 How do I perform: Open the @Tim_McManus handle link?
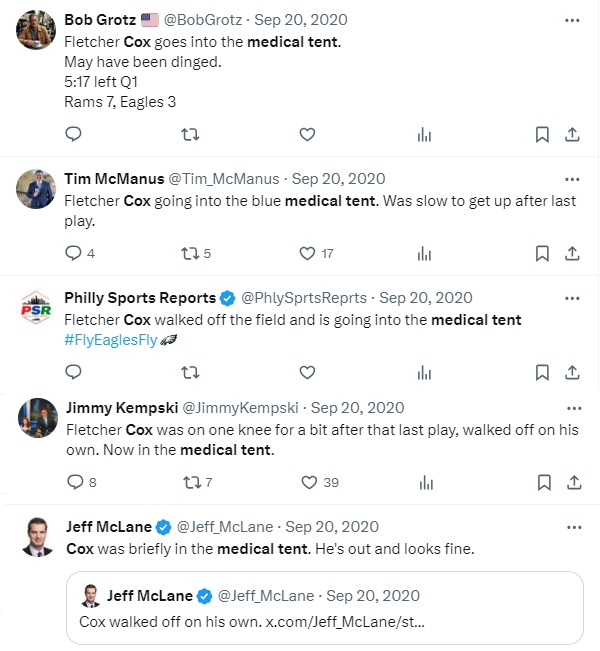click(218, 179)
